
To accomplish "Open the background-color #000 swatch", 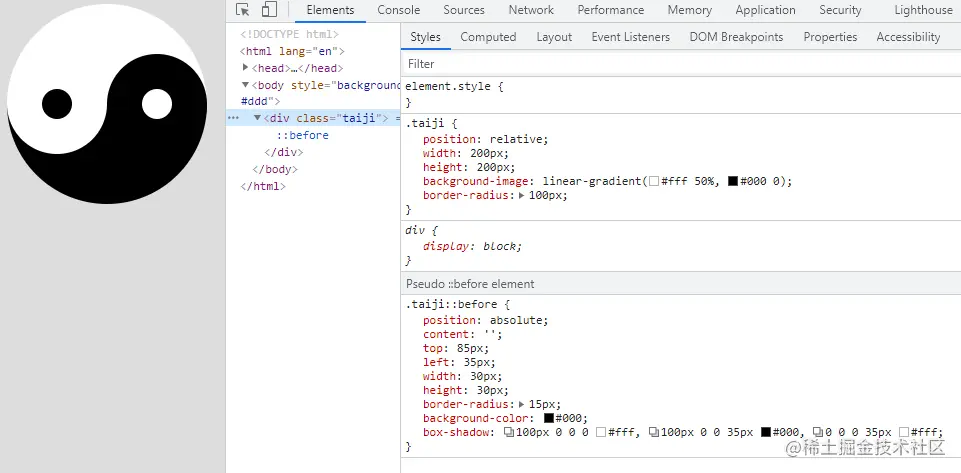I will [549, 418].
